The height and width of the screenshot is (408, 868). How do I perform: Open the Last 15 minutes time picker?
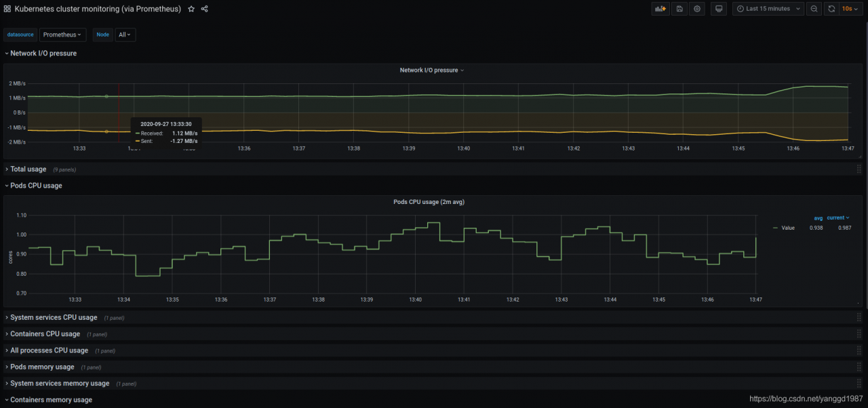tap(768, 9)
